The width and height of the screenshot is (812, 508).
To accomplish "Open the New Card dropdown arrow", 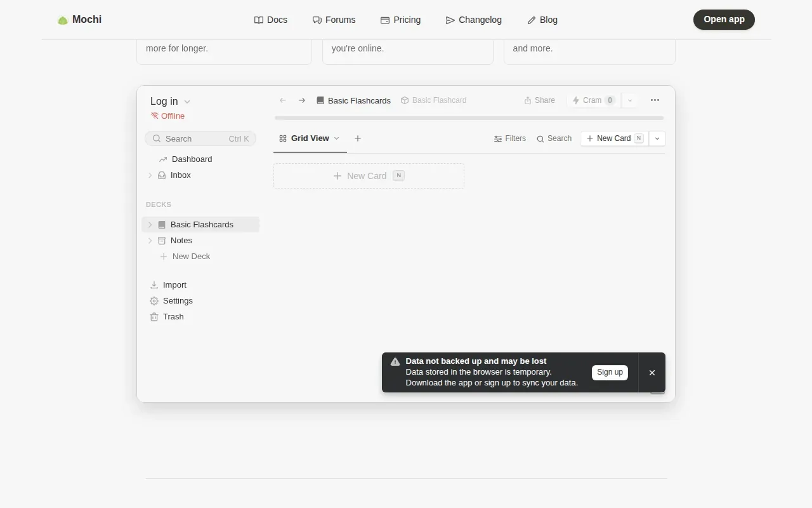I will point(657,138).
